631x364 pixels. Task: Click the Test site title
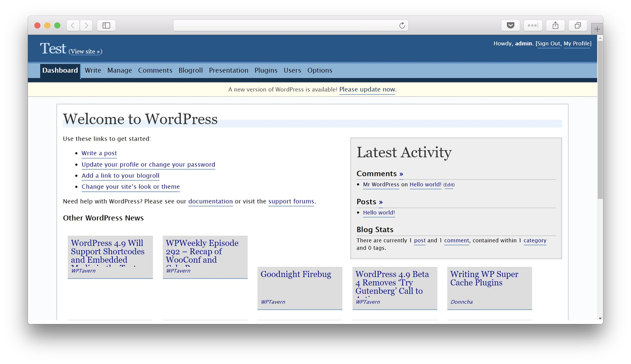pos(53,49)
